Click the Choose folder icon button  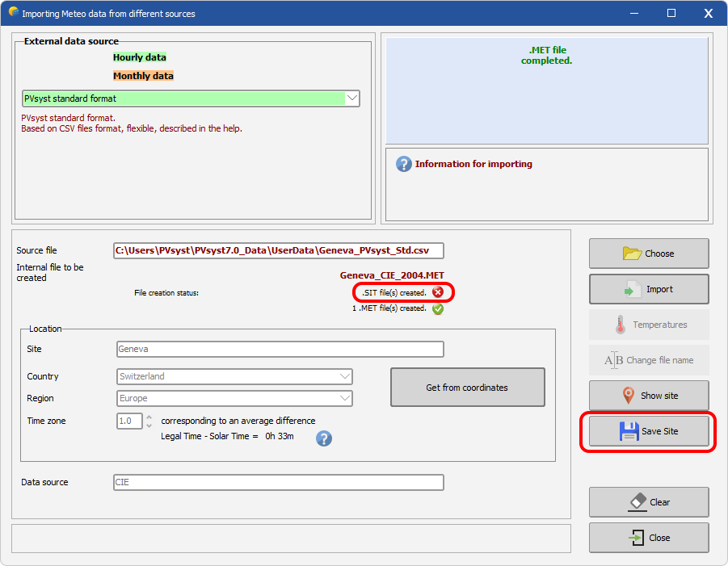coord(649,254)
